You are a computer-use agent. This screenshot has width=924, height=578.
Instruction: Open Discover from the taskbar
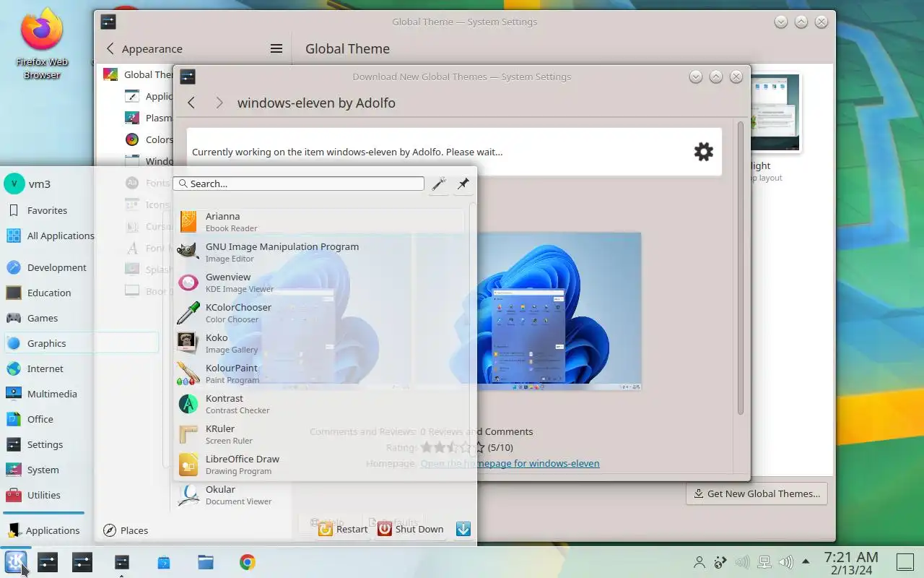pyautogui.click(x=164, y=562)
